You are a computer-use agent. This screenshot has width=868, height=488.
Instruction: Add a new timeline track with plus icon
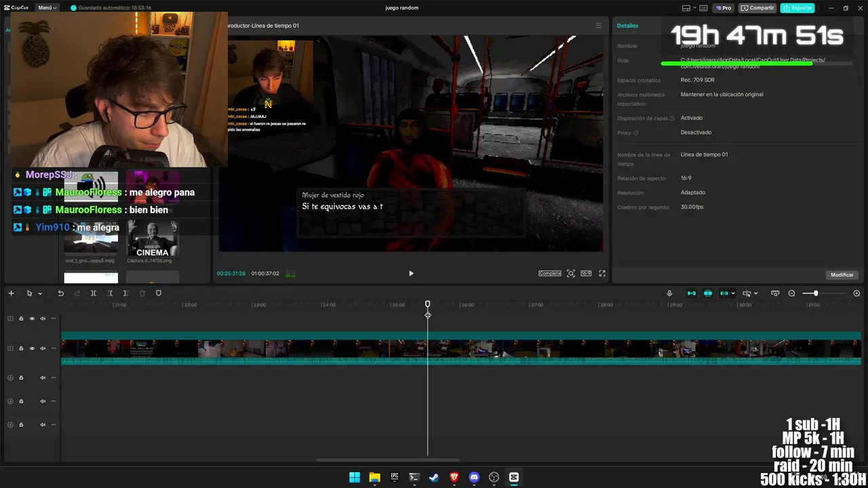click(x=11, y=293)
